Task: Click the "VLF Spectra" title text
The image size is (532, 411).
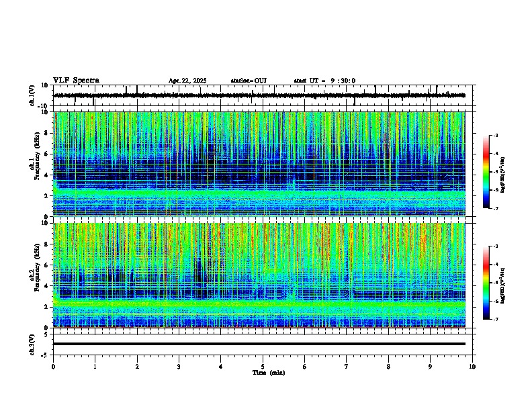Action: pyautogui.click(x=76, y=81)
